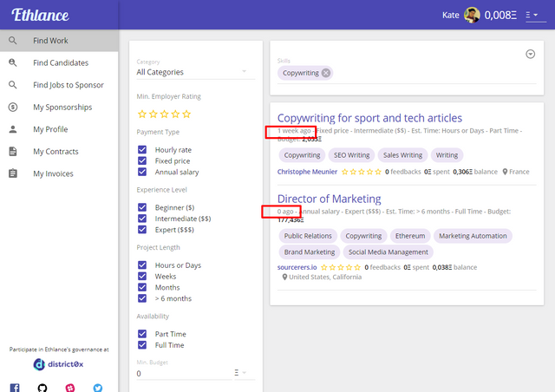Screen dimensions: 555x392
Task: Remove the Copywriting skill chip
Action: 326,73
